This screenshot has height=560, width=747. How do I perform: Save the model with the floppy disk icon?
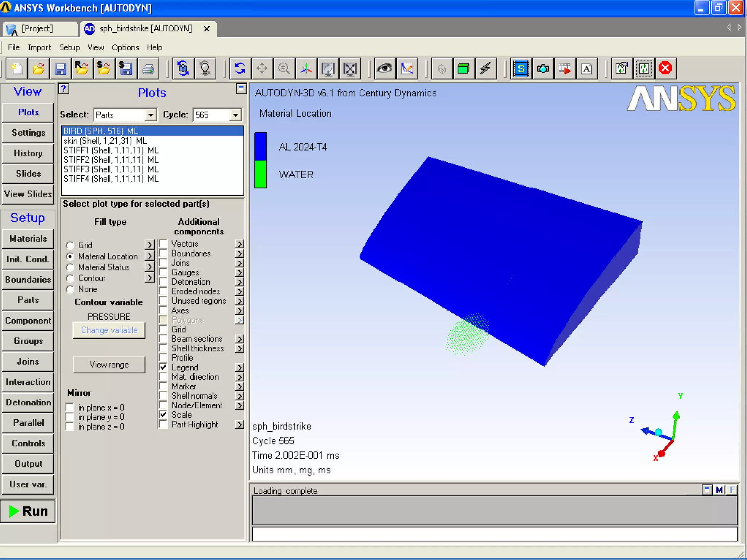tap(60, 69)
